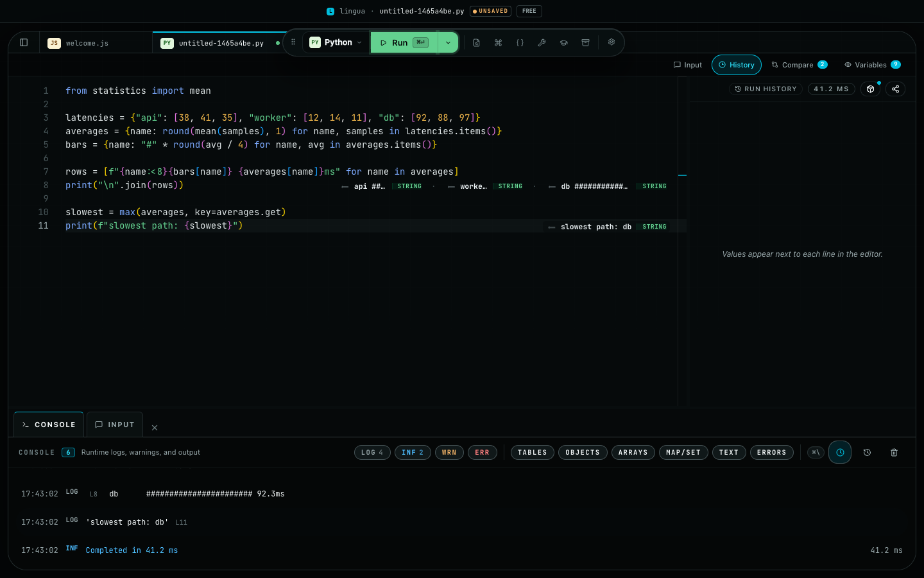Click the lingua app logo icon
Screen dimensions: 924x578
pos(330,11)
